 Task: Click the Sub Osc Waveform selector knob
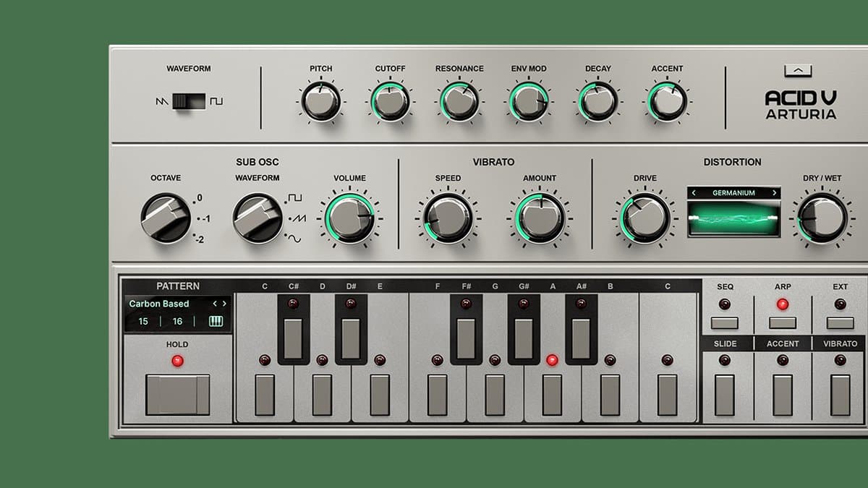[258, 218]
